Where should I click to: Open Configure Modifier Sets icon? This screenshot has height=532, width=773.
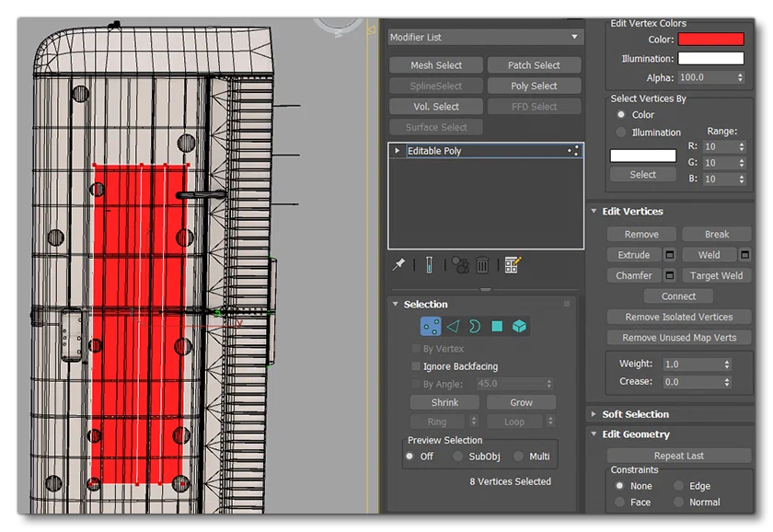tap(513, 265)
